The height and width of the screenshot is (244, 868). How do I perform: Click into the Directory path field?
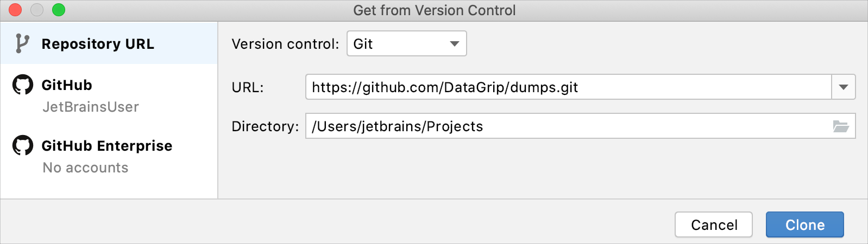pyautogui.click(x=568, y=126)
